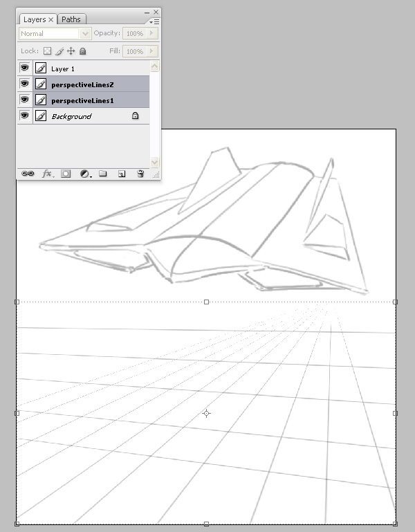Click the top-left transform handle
The image size is (415, 532).
[17, 302]
